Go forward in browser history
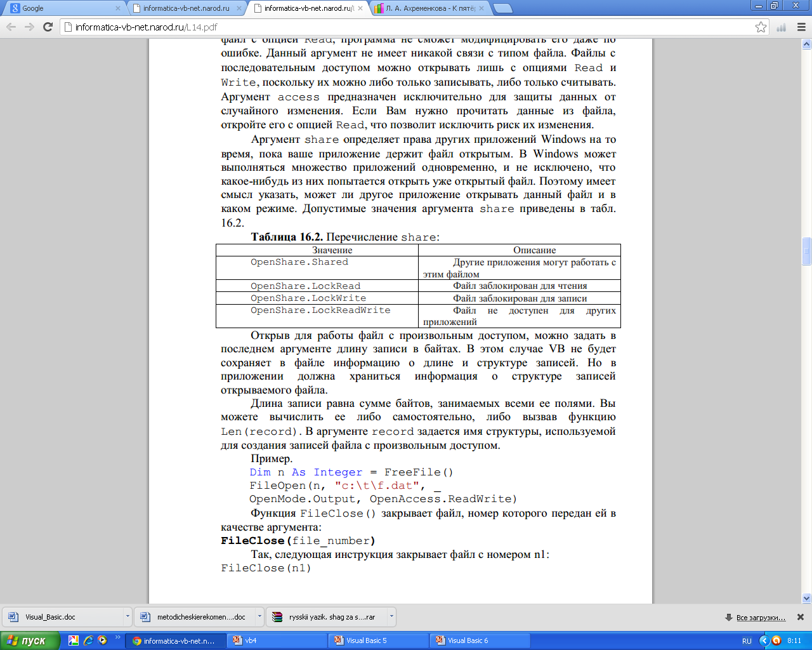This screenshot has height=650, width=812. pos(29,27)
